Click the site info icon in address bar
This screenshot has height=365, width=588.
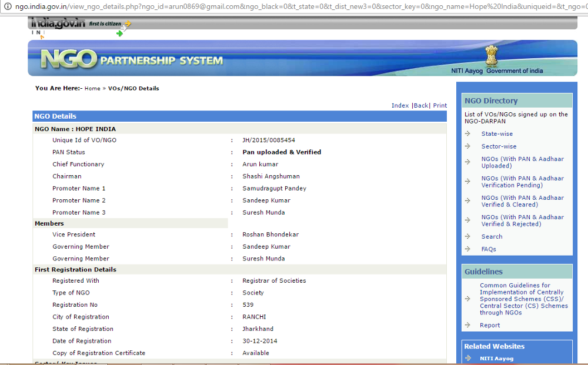(8, 6)
